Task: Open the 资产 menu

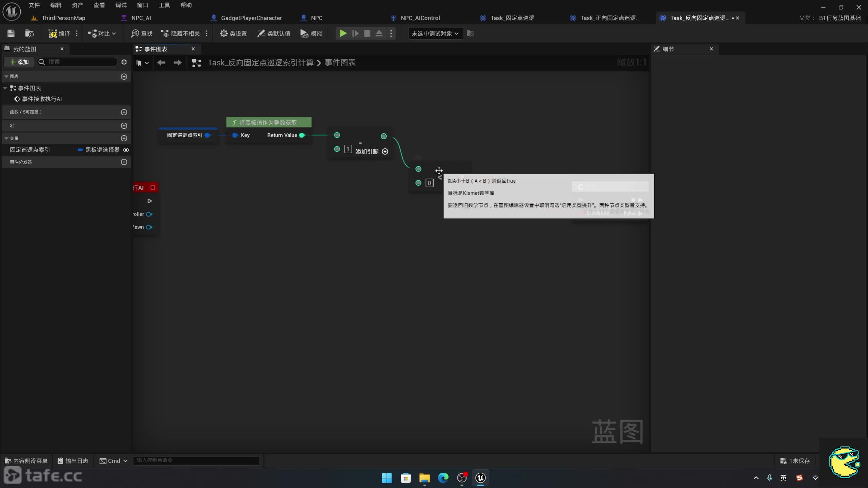Action: coord(77,5)
